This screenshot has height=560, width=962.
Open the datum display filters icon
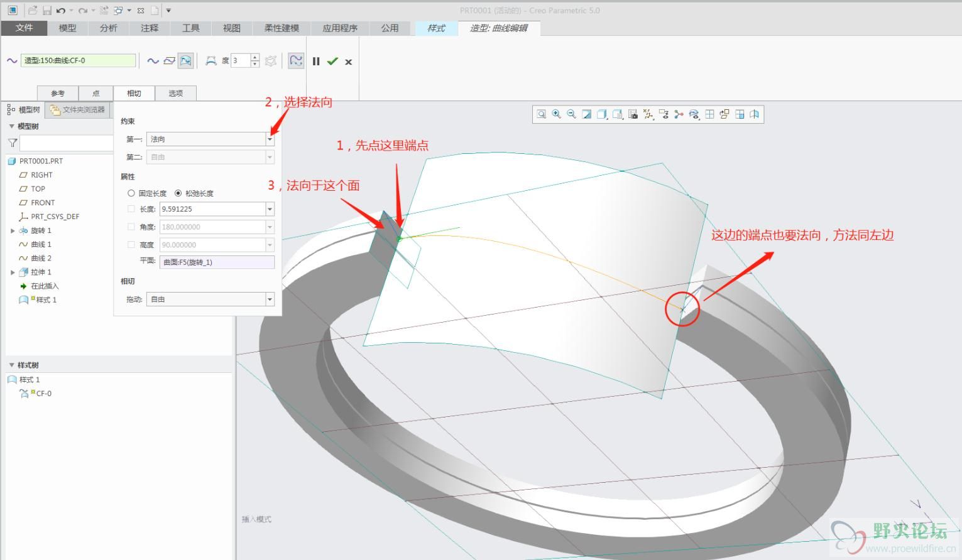(x=648, y=114)
